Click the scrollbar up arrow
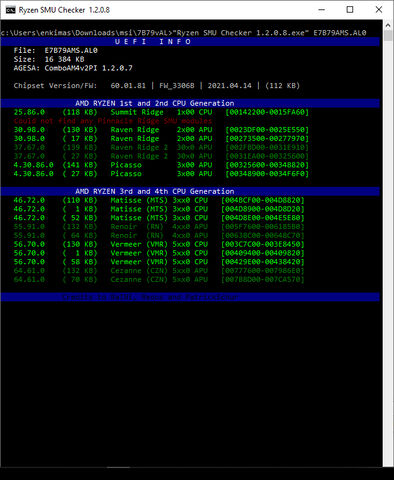This screenshot has height=480, width=394. (388, 25)
